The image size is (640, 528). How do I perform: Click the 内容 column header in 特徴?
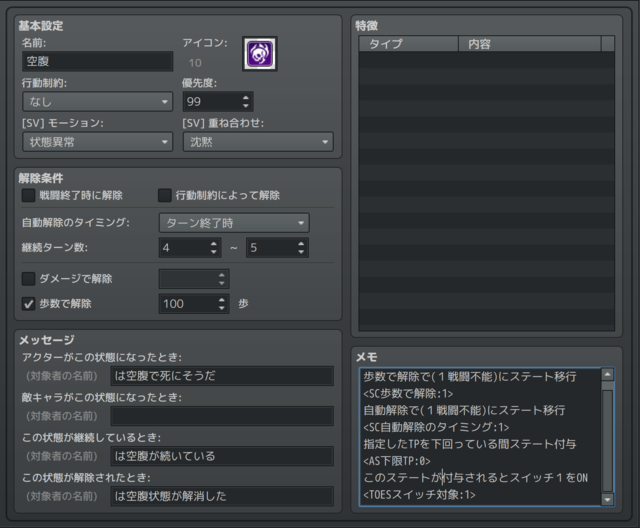point(529,44)
